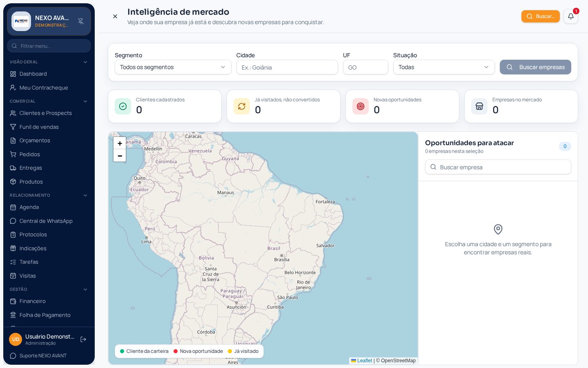Open the Situação dropdown
Screen dimensions: 588x368
444,67
